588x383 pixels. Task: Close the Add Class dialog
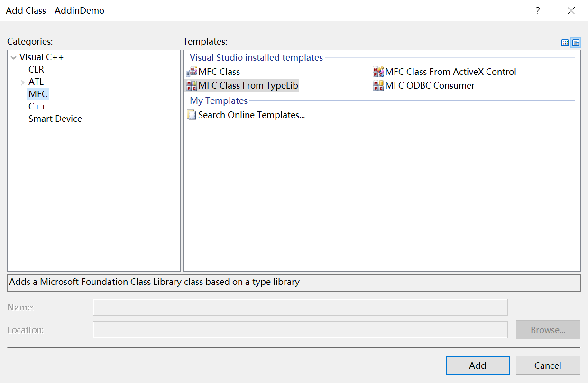[571, 10]
